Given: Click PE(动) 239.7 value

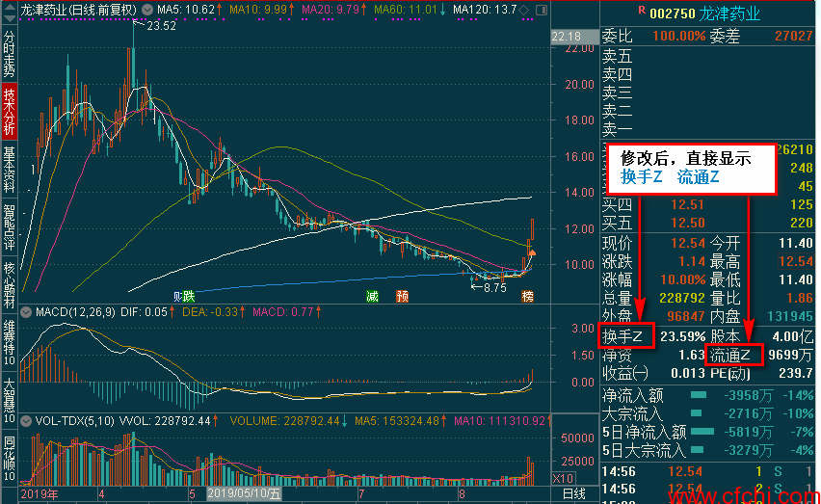Looking at the screenshot, I should 796,373.
